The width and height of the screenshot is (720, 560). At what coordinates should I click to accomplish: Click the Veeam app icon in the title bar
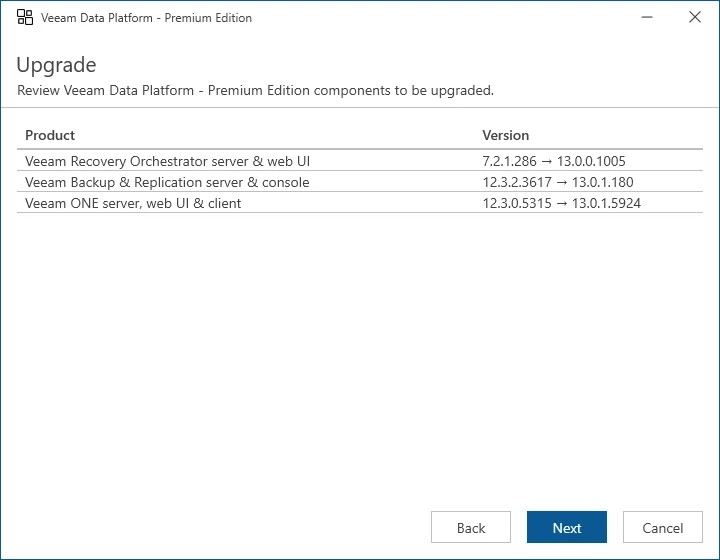pos(25,17)
